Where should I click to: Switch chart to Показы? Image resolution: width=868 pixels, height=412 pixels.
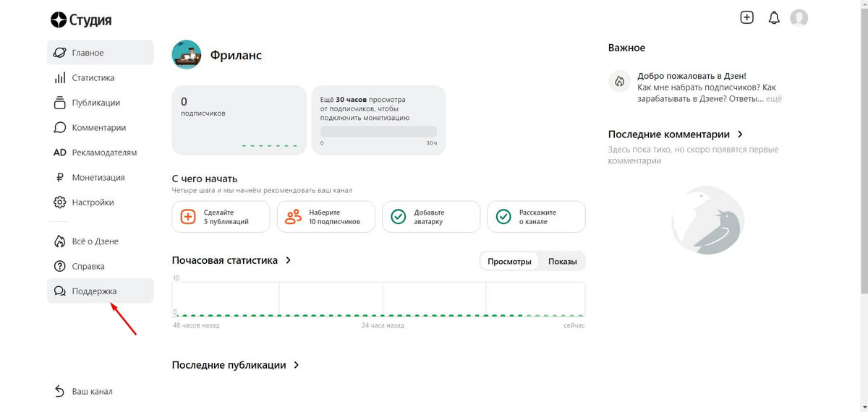pyautogui.click(x=562, y=262)
